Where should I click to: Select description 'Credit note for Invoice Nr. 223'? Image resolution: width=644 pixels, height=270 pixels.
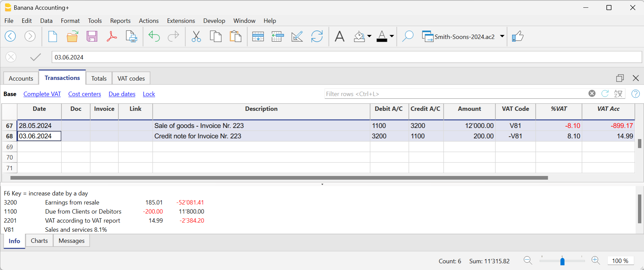pos(198,136)
